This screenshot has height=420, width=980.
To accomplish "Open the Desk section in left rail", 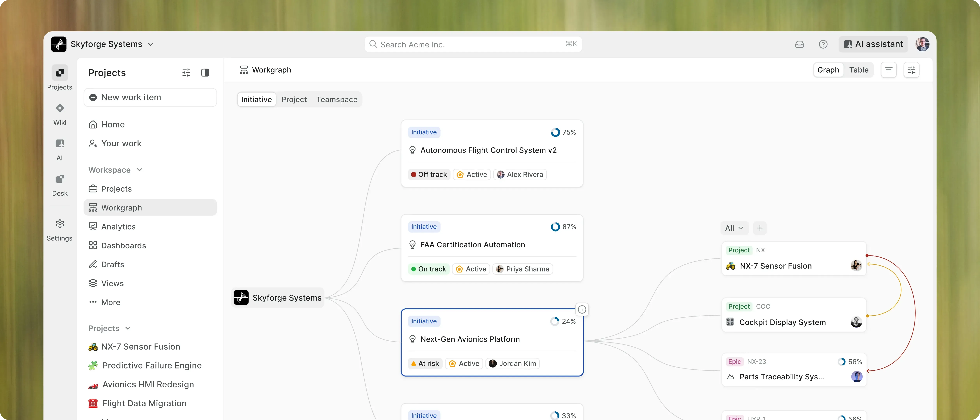I will click(x=60, y=185).
